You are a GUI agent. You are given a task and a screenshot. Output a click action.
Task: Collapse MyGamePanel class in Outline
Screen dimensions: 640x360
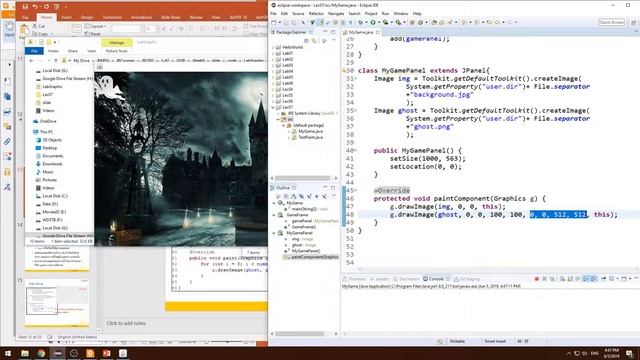[x=274, y=233]
